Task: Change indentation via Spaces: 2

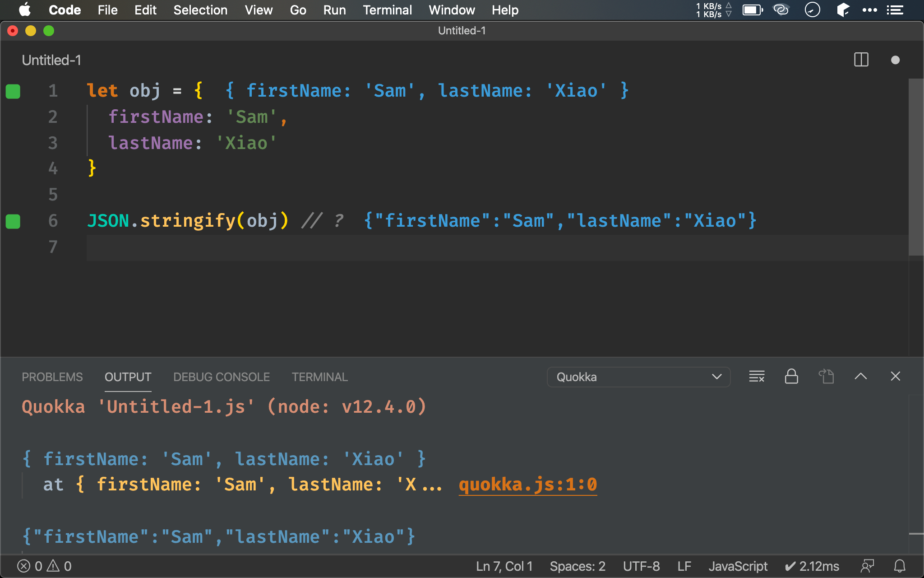Action: [x=577, y=566]
